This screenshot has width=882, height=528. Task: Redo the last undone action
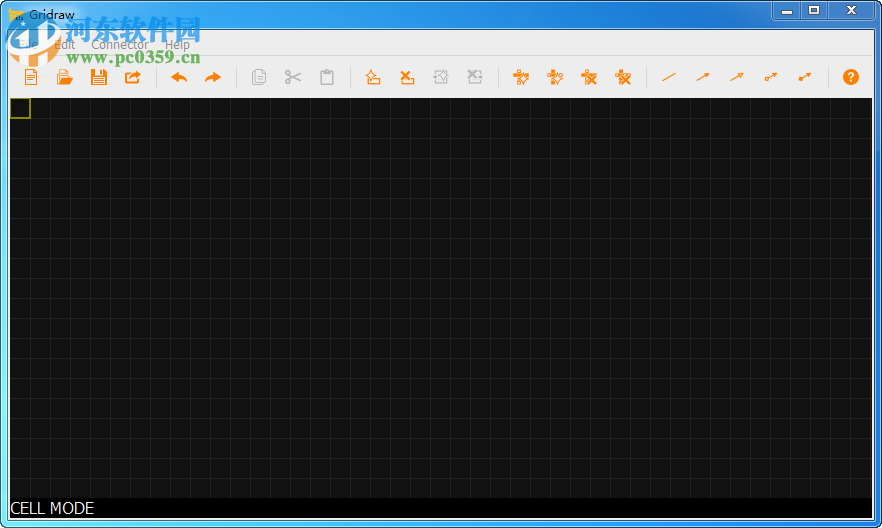click(213, 77)
